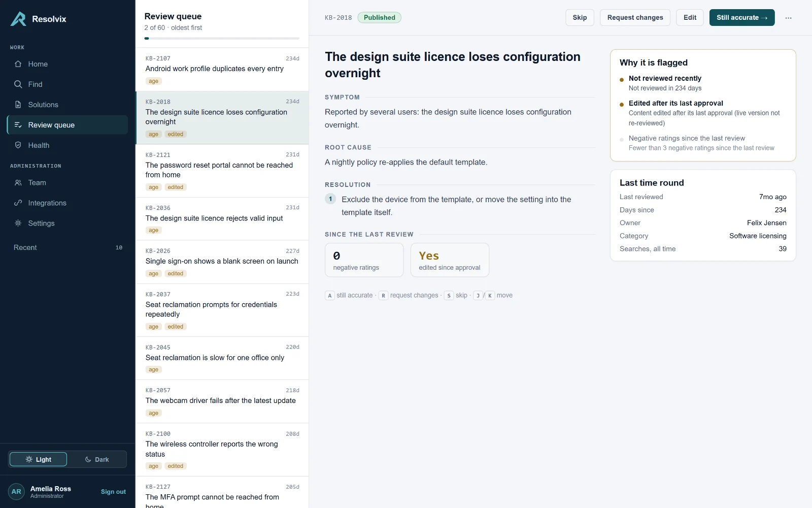Image resolution: width=812 pixels, height=508 pixels.
Task: Click the 'edited' tag on KB-2121
Action: (x=176, y=187)
